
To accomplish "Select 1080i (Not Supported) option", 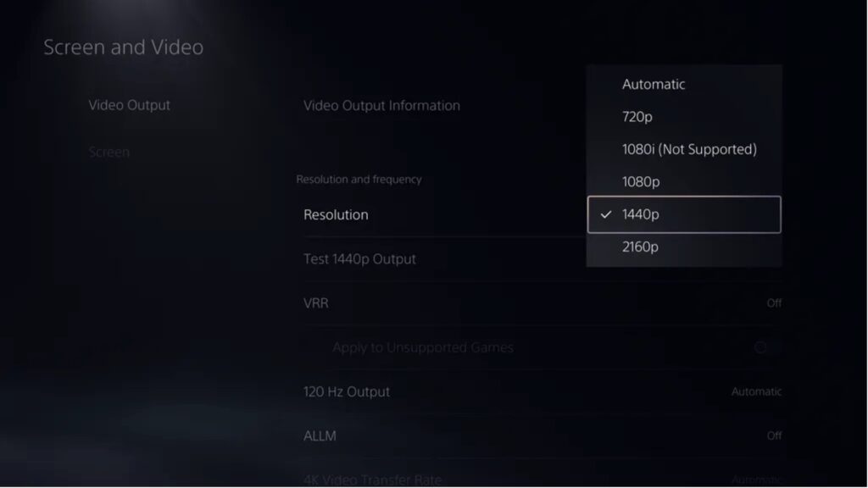I will coord(684,149).
